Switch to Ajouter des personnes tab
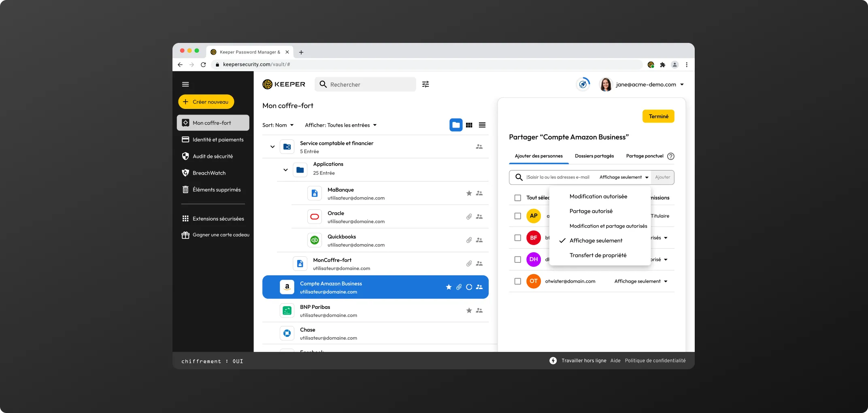 tap(539, 156)
